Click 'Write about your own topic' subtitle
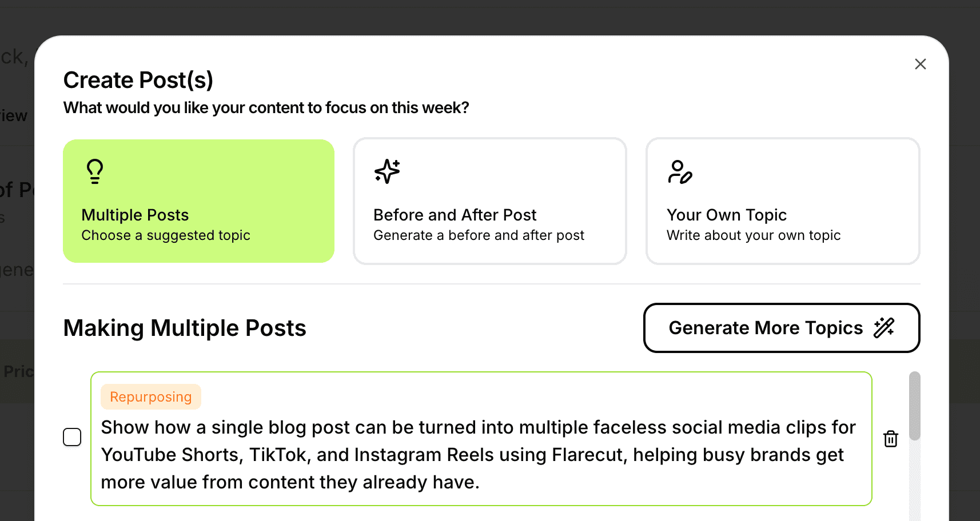Image resolution: width=980 pixels, height=521 pixels. coord(754,235)
